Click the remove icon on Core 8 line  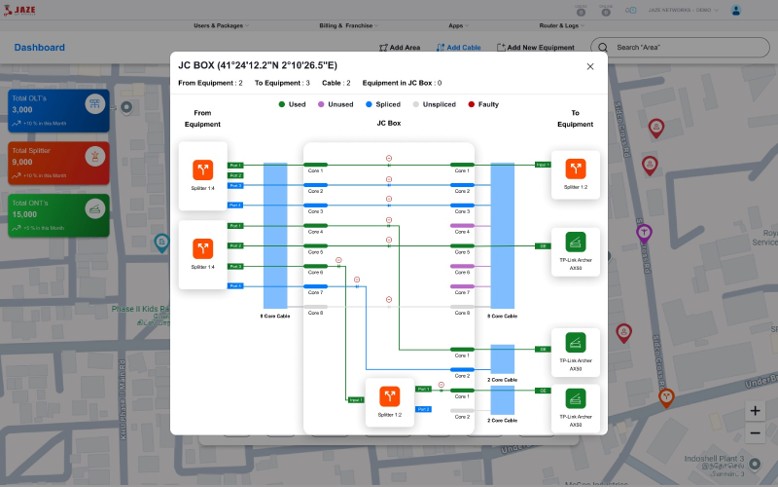pos(389,299)
